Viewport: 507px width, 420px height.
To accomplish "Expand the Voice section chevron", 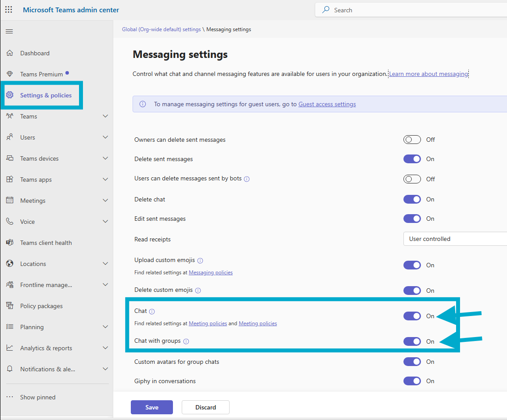I will coord(105,222).
